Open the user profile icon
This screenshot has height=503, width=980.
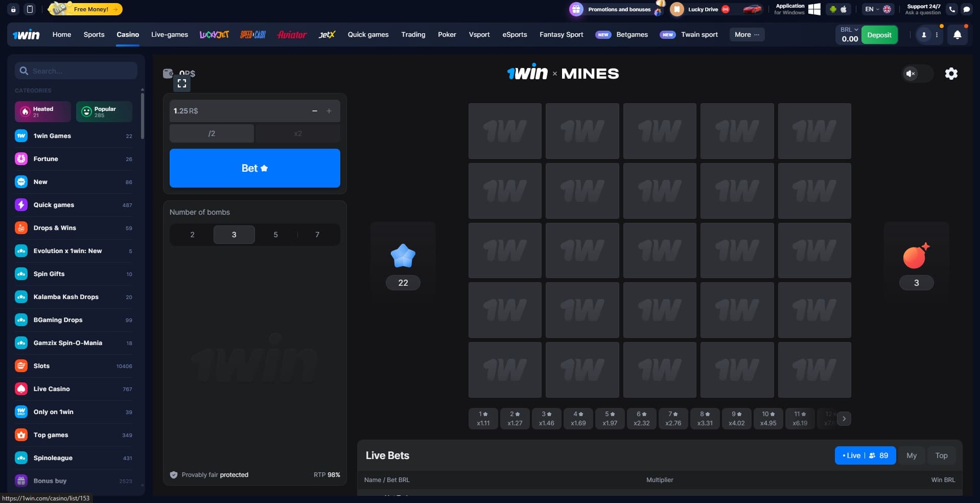coord(924,35)
